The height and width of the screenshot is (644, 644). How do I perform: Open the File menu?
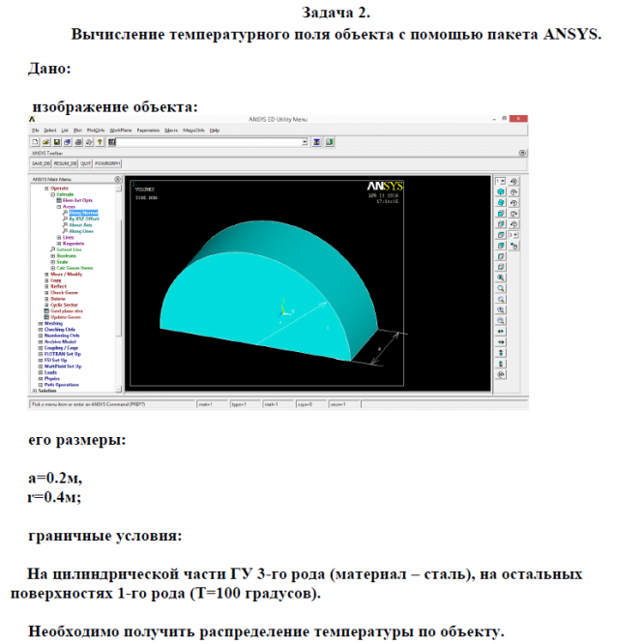tap(36, 131)
